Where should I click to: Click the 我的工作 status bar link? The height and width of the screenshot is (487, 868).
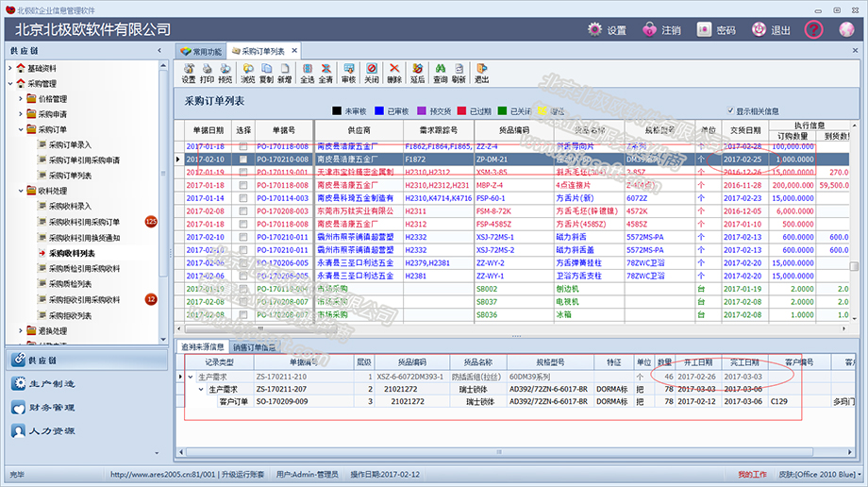click(x=752, y=474)
